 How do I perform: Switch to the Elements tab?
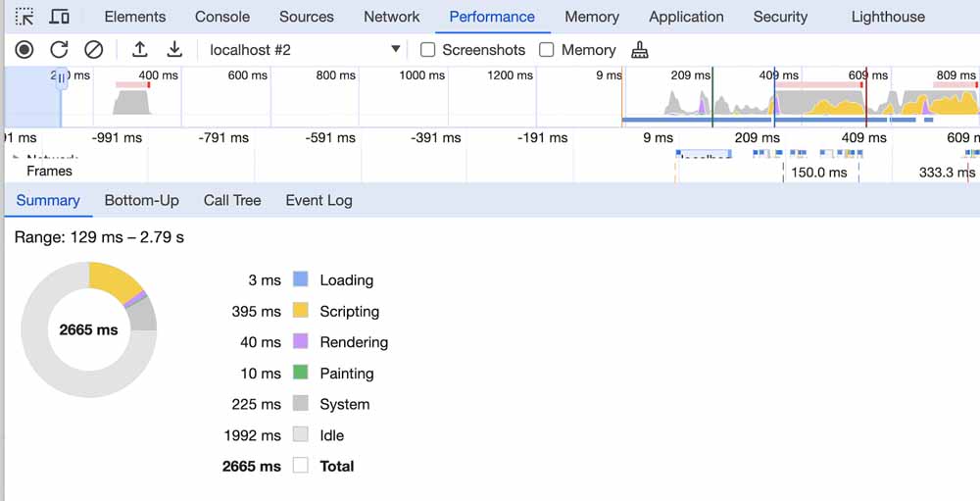coord(135,17)
